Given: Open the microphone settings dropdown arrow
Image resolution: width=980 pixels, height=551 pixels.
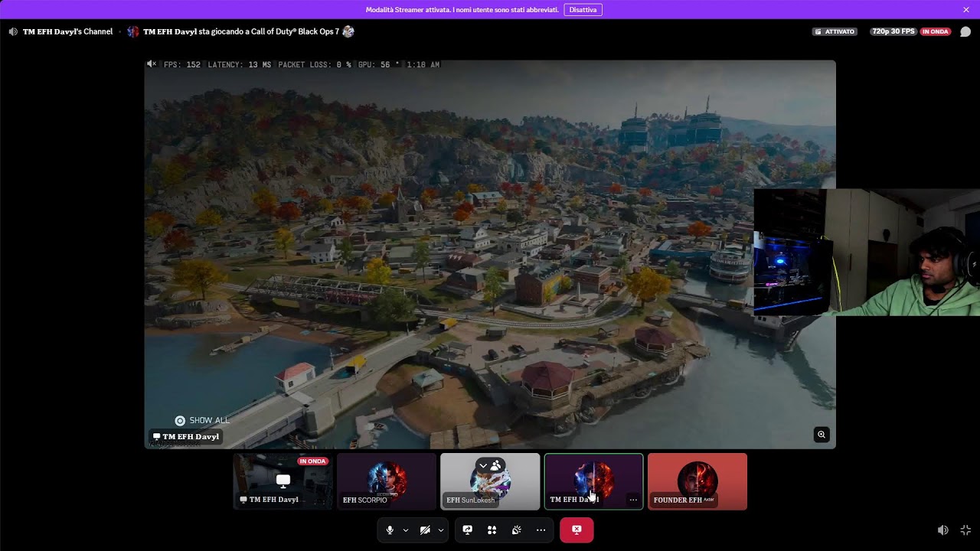Looking at the screenshot, I should point(406,530).
